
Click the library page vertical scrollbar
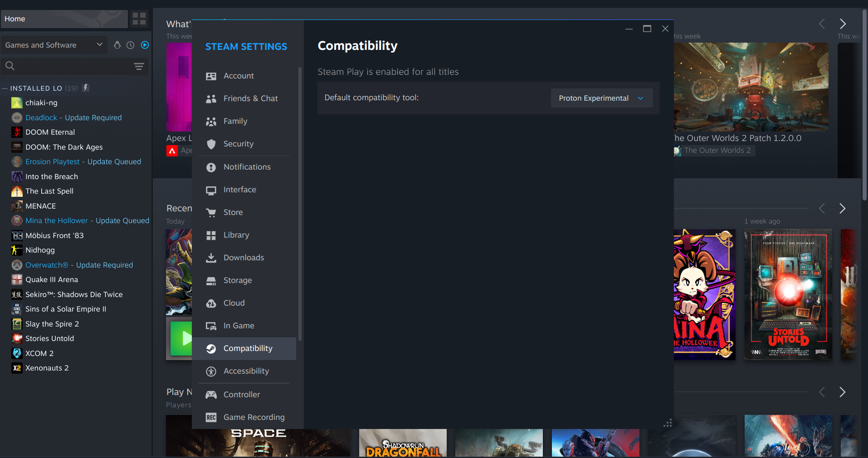864,105
